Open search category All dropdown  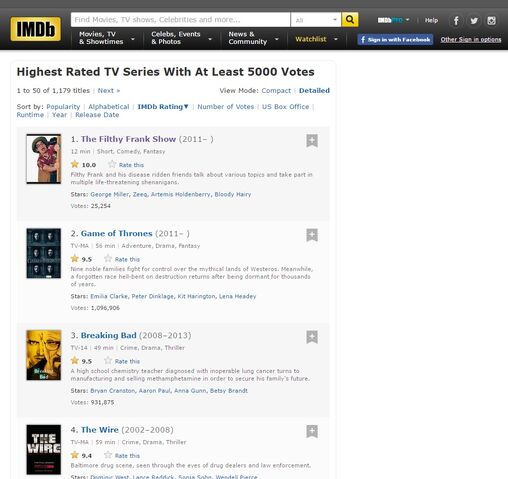point(316,20)
